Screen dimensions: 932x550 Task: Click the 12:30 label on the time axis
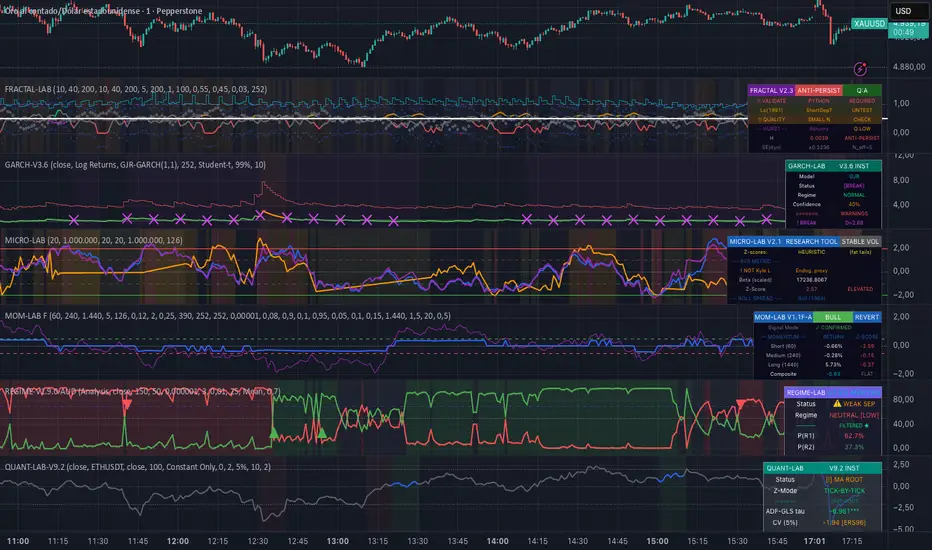[x=257, y=541]
